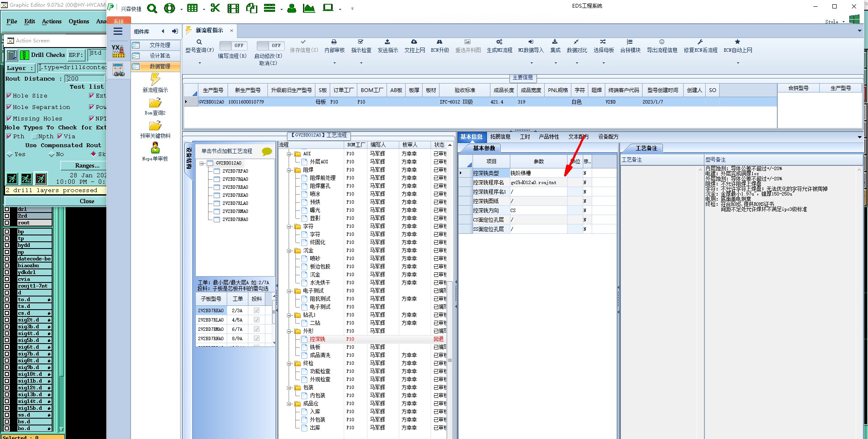Viewport: 868px width, 439px height.
Task: Open the 文件处理 sidebar button
Action: click(x=156, y=45)
